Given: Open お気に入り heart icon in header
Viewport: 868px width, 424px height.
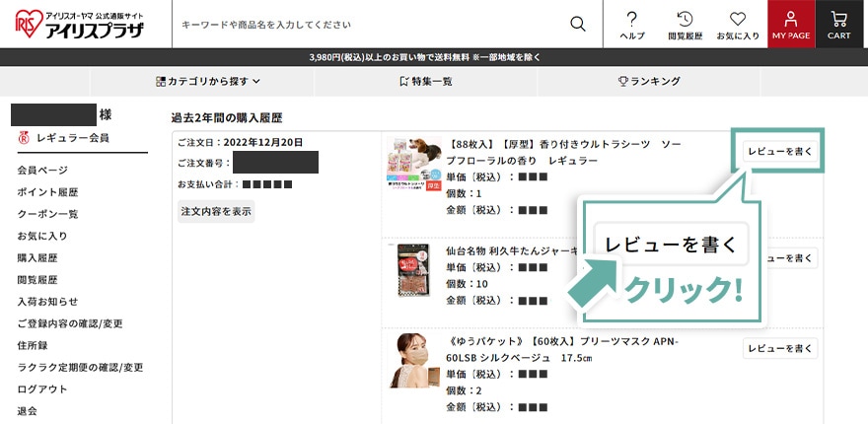Looking at the screenshot, I should pyautogui.click(x=738, y=25).
